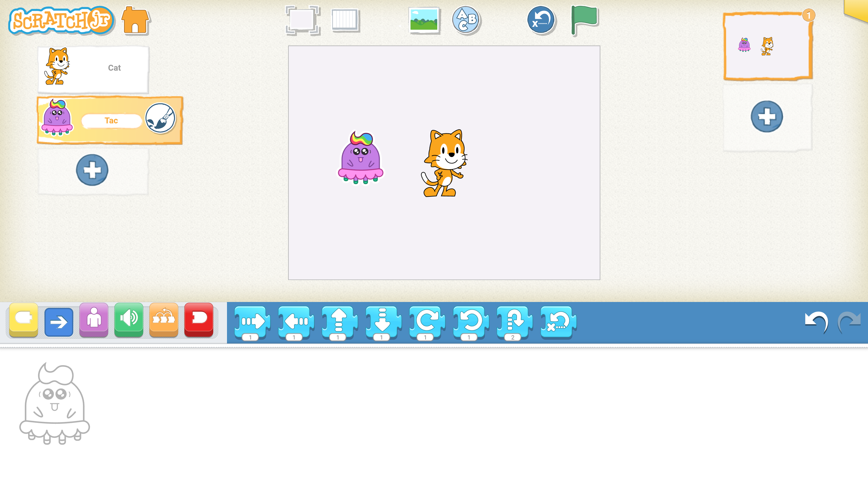Select the hop motion block
The height and width of the screenshot is (486, 868).
[x=512, y=322]
